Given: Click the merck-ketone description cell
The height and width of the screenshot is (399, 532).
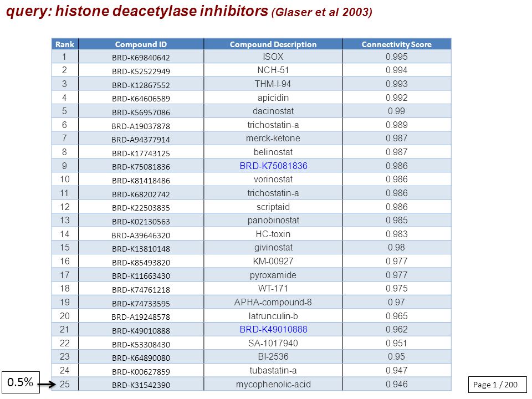Looking at the screenshot, I should tap(273, 139).
